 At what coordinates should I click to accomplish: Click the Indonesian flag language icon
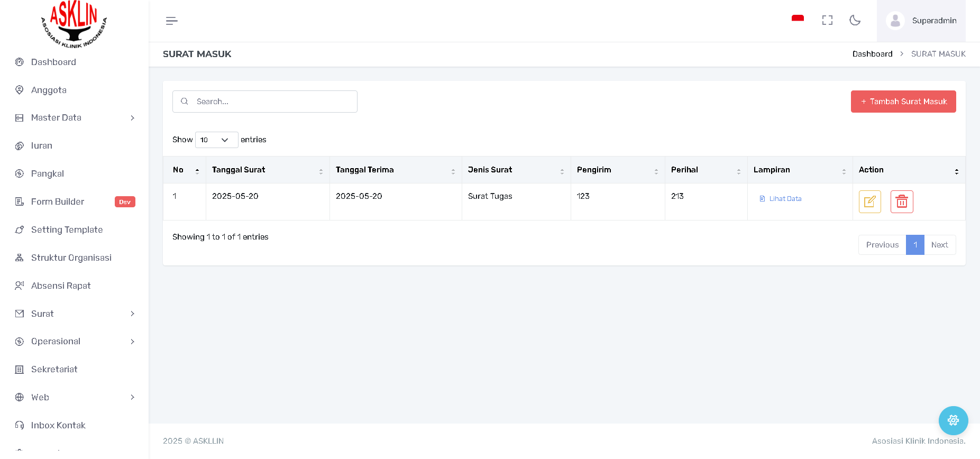798,20
